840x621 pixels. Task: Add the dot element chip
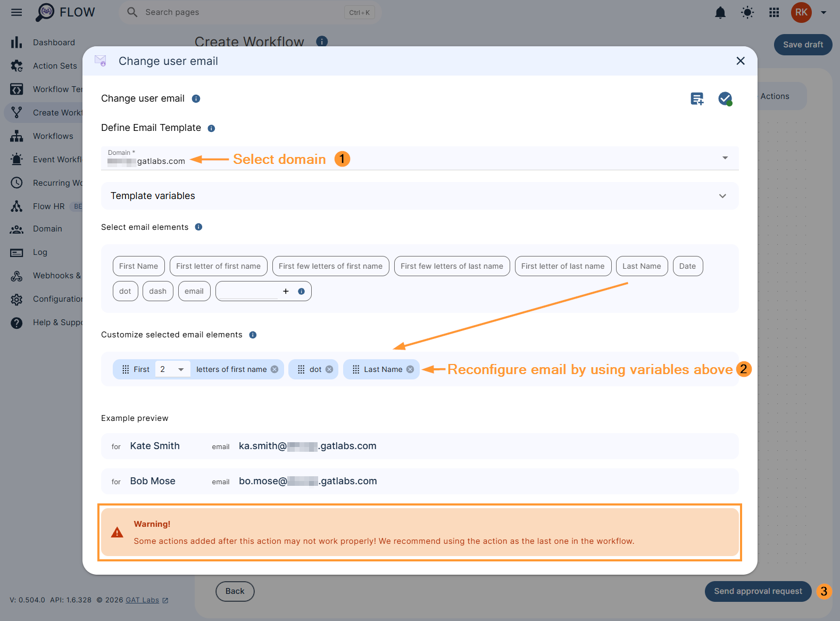(x=125, y=291)
